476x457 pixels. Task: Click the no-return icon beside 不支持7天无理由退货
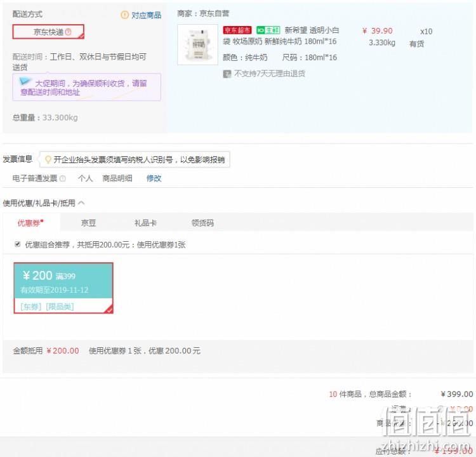point(227,74)
